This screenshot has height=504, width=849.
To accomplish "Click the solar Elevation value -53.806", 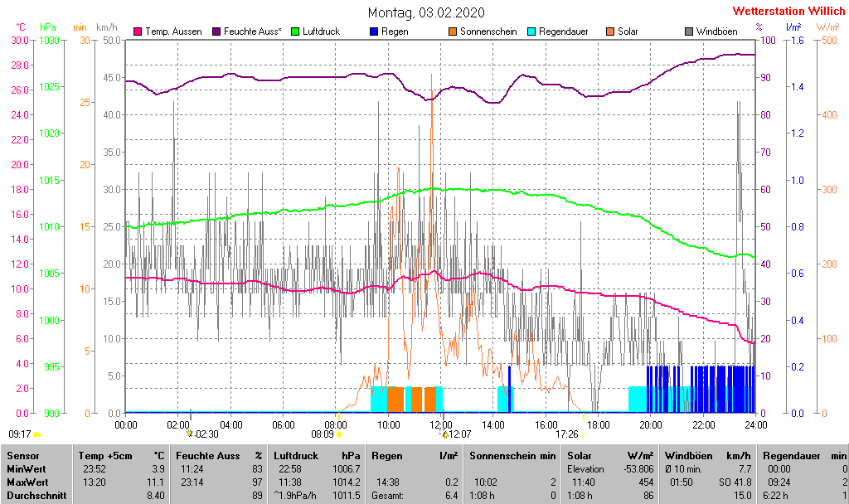I will [x=639, y=469].
